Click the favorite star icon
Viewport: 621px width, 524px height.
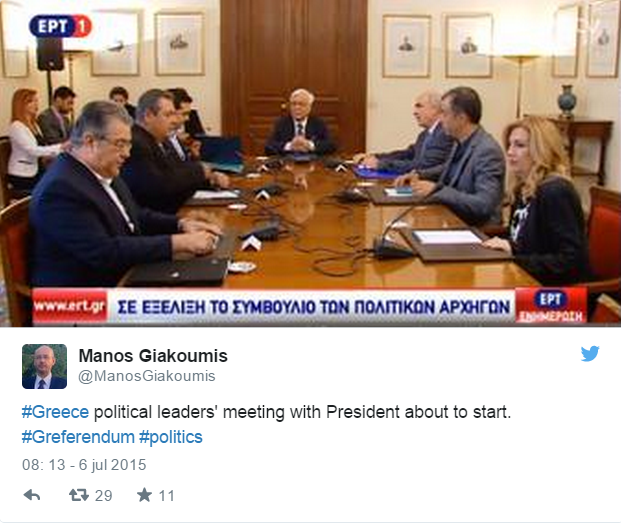coord(145,495)
